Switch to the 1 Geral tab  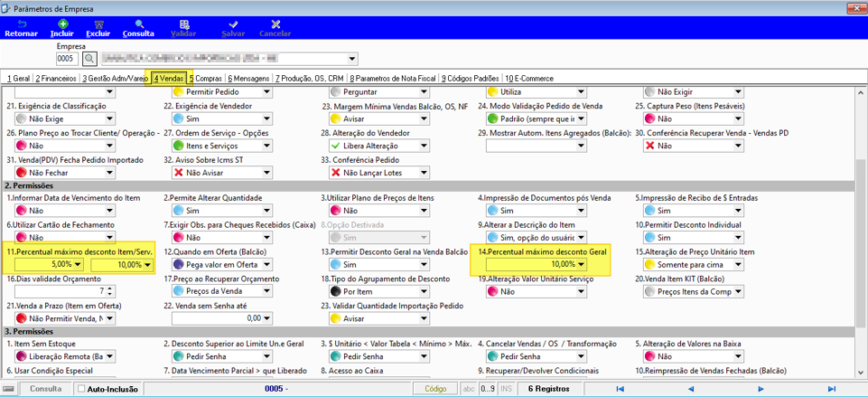(18, 78)
